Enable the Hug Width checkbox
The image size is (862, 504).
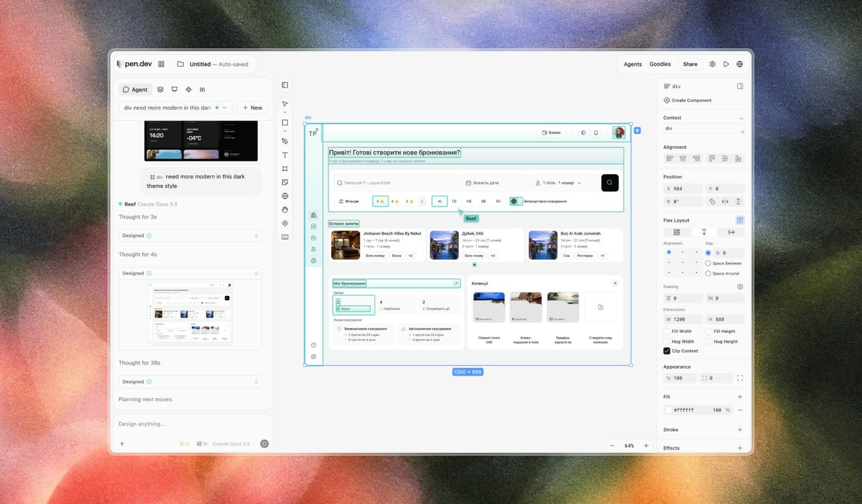(667, 341)
